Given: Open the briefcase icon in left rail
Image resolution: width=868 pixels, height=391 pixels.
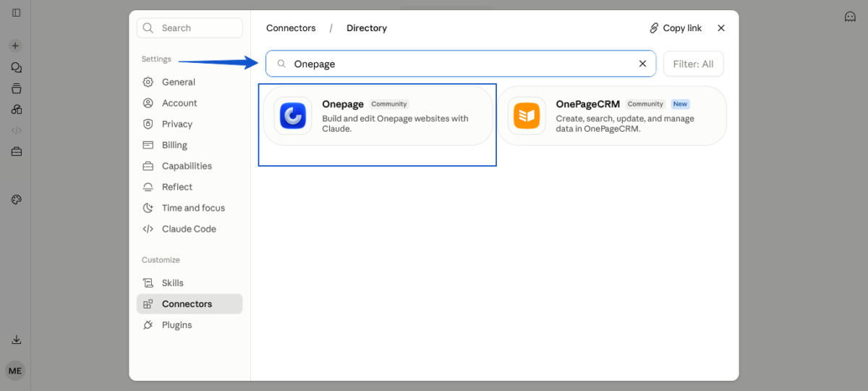Looking at the screenshot, I should coord(16,151).
